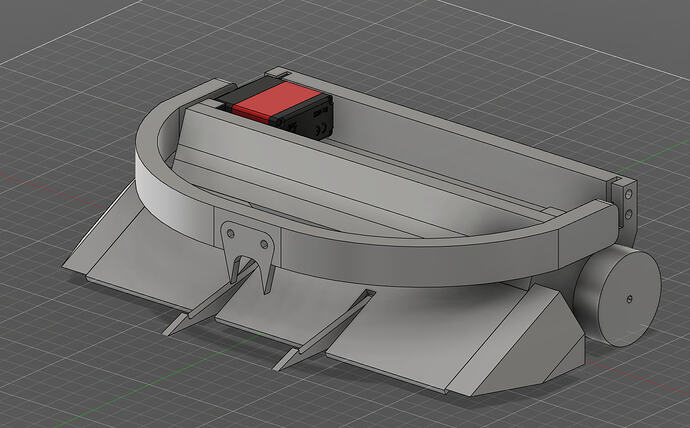Click the wheel's center axle hole

[x=627, y=297]
